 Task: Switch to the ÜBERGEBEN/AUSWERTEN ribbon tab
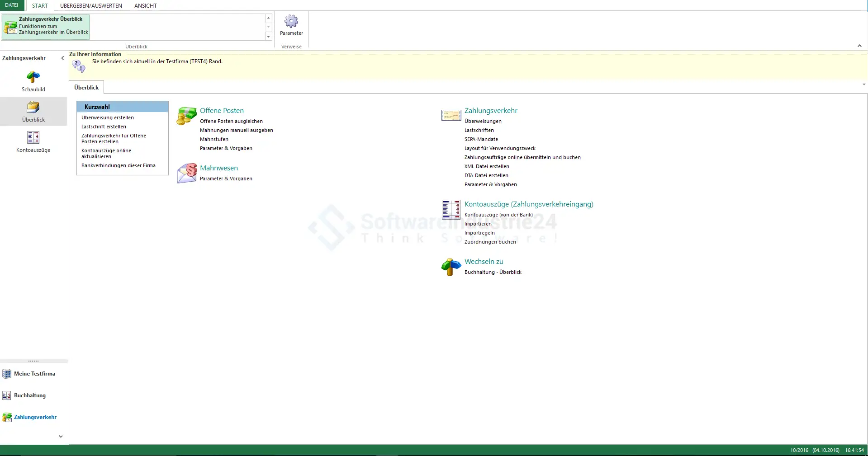click(91, 6)
